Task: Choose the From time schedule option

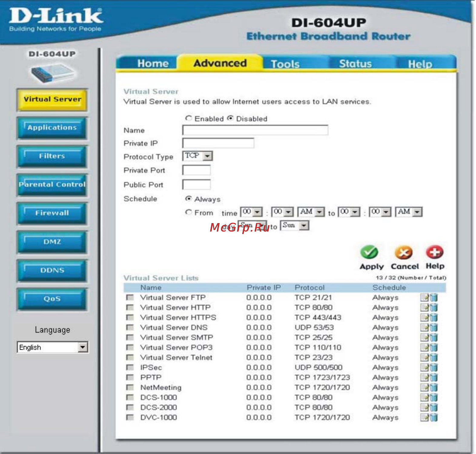Action: pyautogui.click(x=189, y=212)
